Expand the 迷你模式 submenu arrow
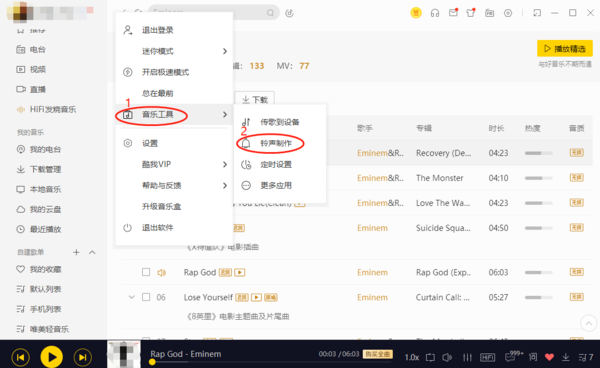Image resolution: width=600 pixels, height=368 pixels. coord(225,51)
